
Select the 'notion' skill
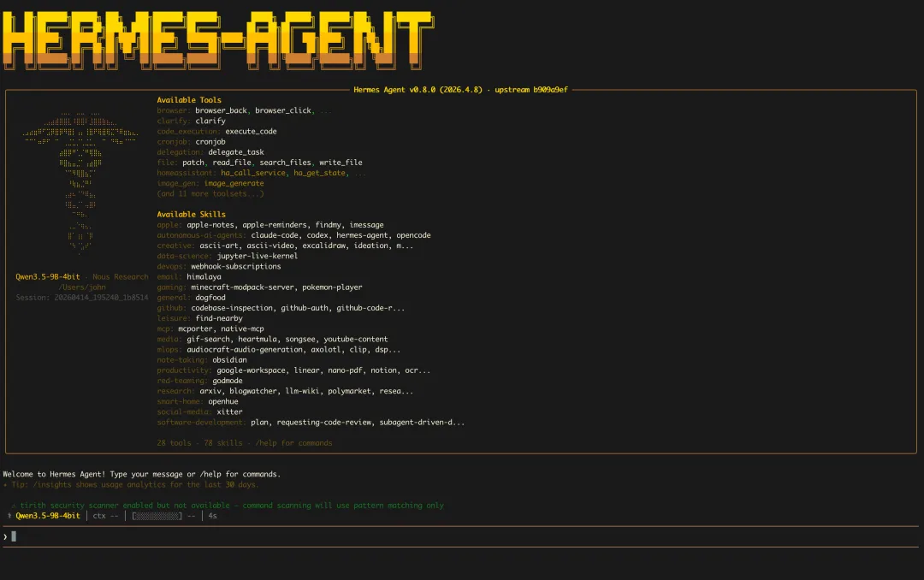click(383, 370)
